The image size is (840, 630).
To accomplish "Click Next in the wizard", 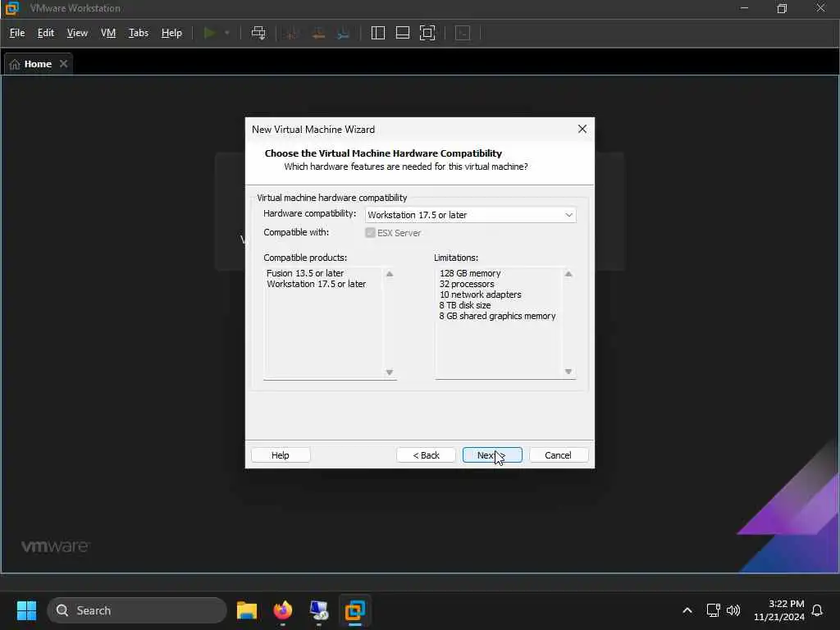I will [x=492, y=455].
